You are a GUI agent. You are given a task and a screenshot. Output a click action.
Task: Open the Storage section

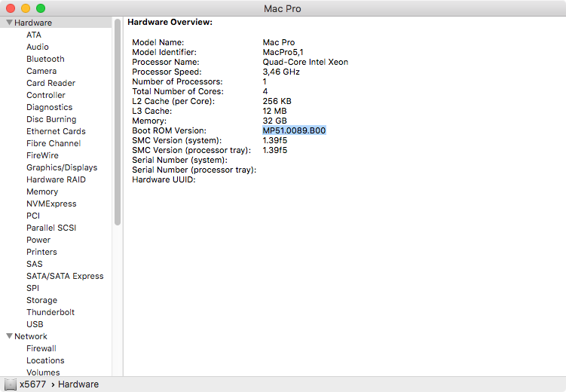(x=42, y=300)
